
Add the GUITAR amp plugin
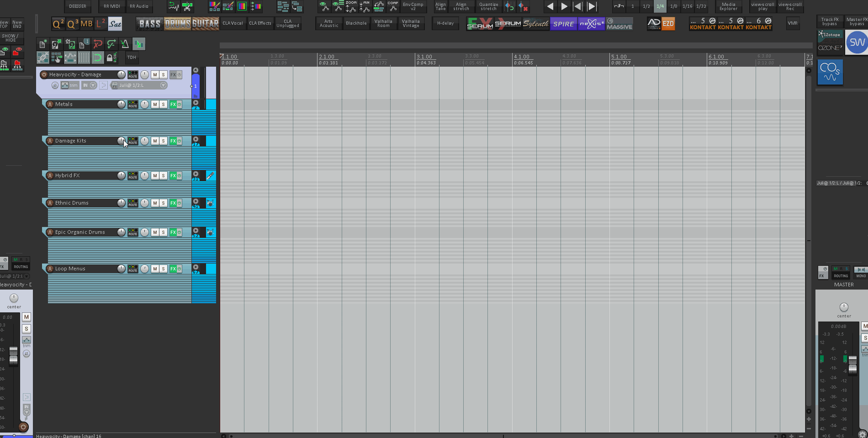tap(206, 24)
